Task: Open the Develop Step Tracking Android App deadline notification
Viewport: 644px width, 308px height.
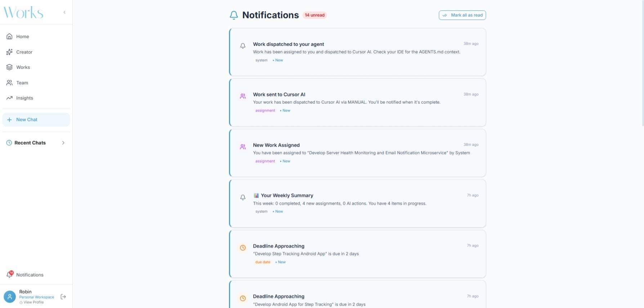Action: click(x=358, y=254)
